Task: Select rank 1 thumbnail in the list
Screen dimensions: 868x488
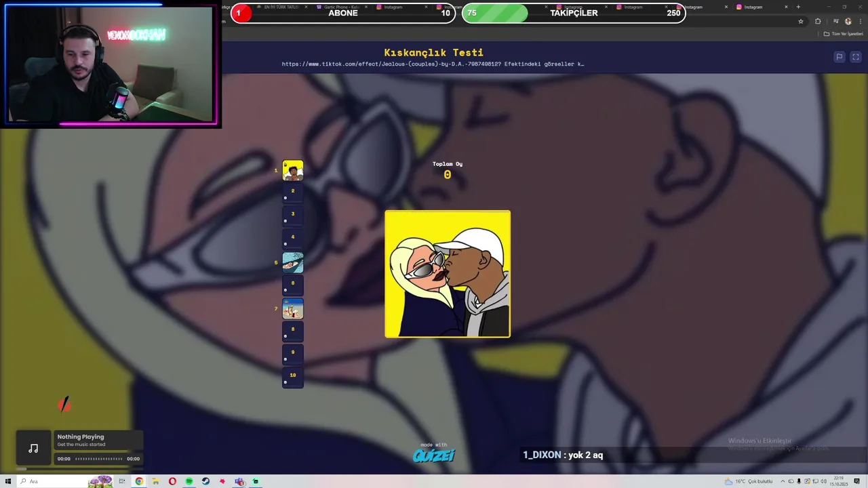Action: click(x=293, y=170)
